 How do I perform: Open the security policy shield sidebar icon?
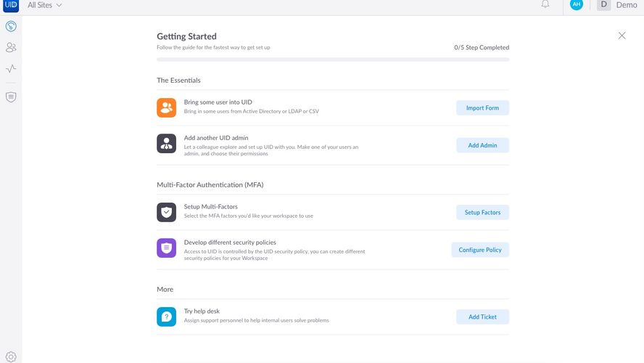click(11, 97)
